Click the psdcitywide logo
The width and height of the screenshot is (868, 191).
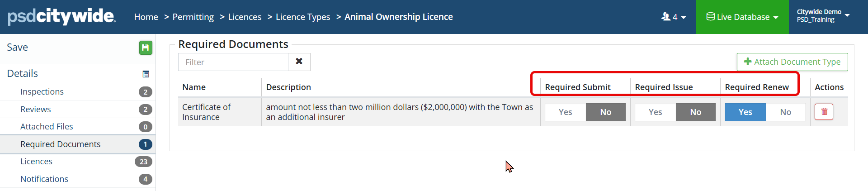pos(62,17)
